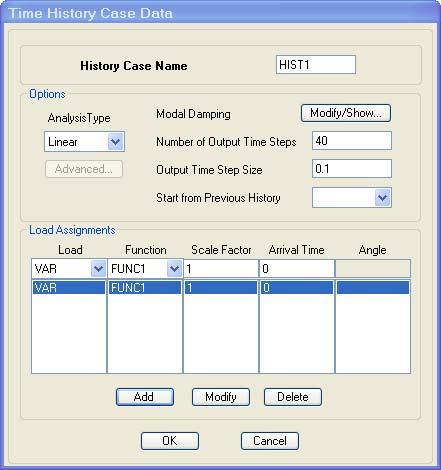
Task: Open the Function dropdown showing FUNC1
Action: [145, 268]
